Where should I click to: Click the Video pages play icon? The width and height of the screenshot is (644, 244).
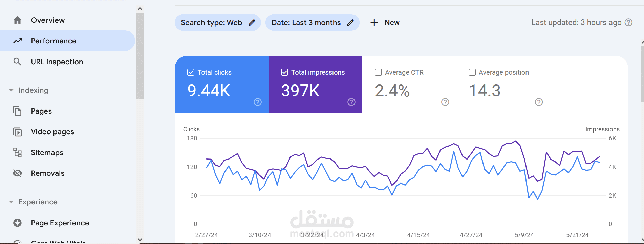(x=17, y=132)
